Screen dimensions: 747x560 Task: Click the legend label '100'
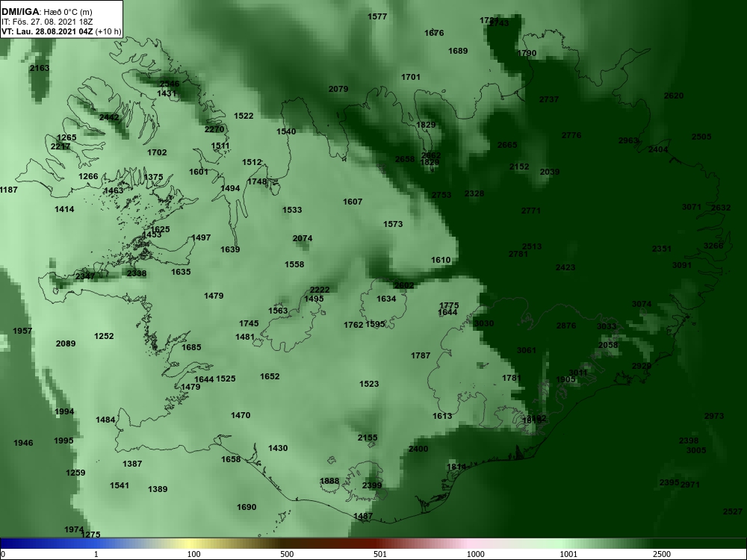coord(193,554)
